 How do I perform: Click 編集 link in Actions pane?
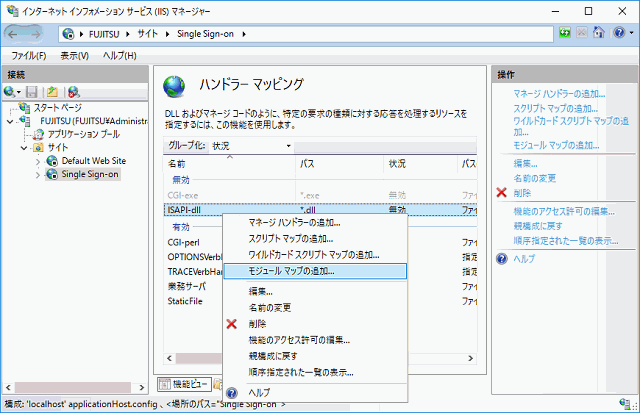tap(525, 164)
